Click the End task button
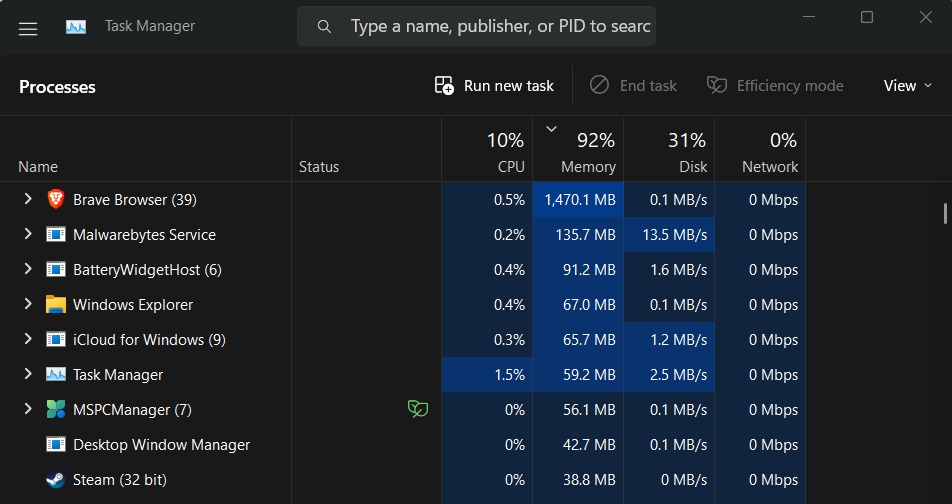 click(633, 86)
